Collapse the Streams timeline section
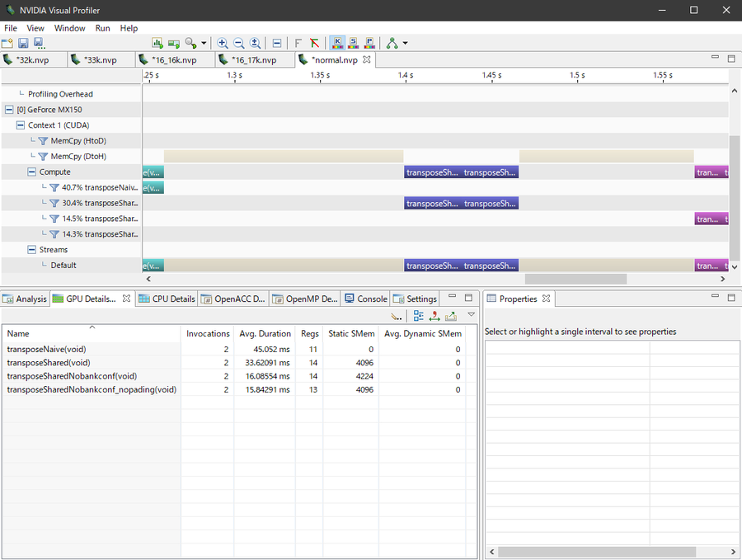The image size is (742, 560). (32, 250)
